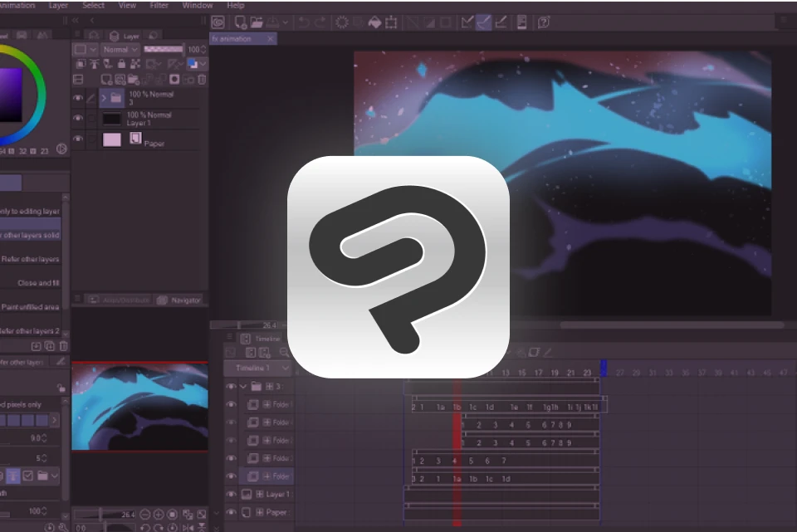Click the Open file folder toolbar icon
The width and height of the screenshot is (797, 532).
coord(257,22)
